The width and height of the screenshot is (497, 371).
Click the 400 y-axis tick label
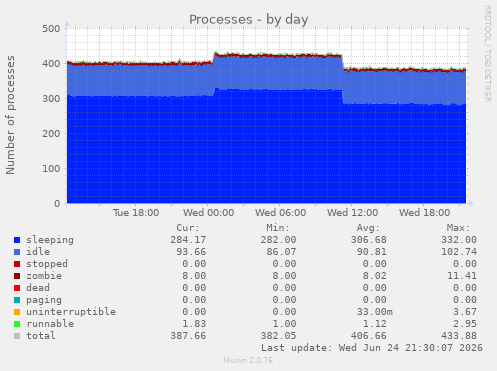(x=51, y=64)
